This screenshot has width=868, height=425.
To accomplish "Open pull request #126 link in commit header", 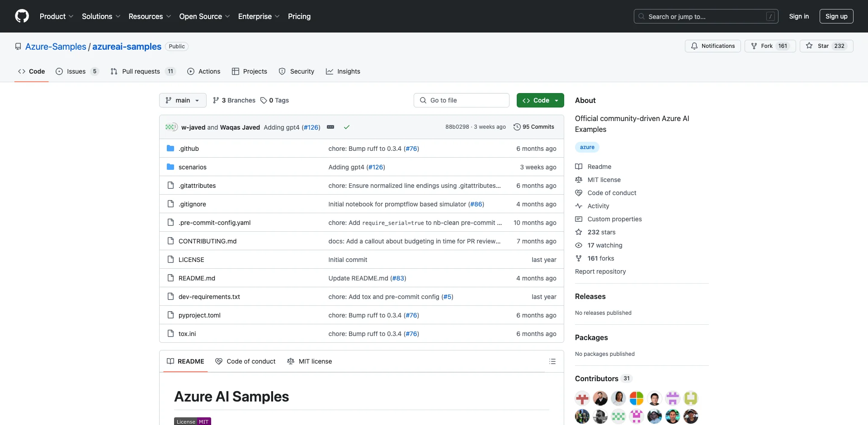I will tap(311, 127).
